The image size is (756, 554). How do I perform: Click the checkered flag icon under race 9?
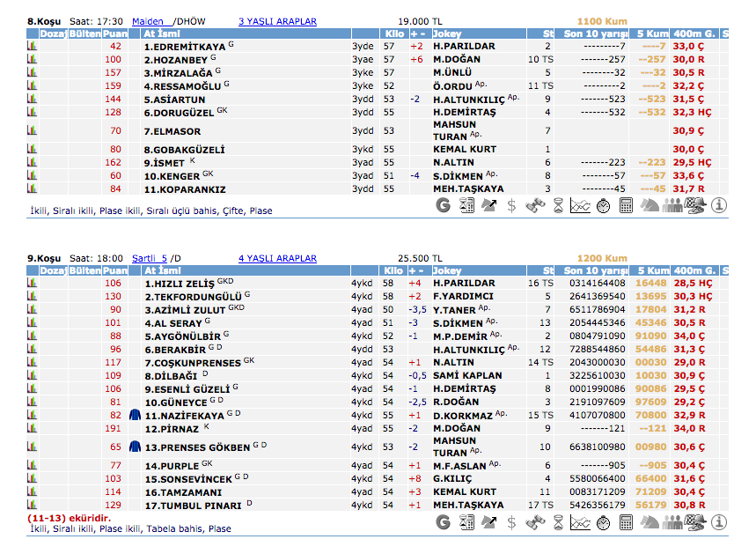695,522
